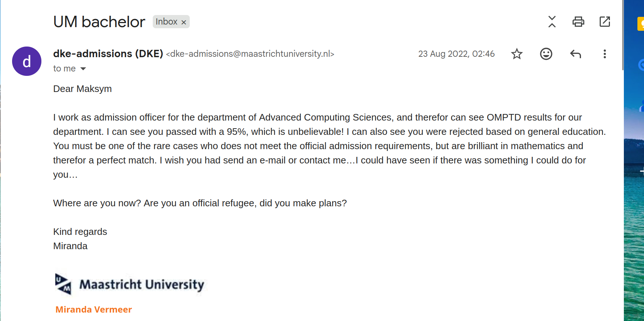644x321 pixels.
Task: Collapse the thread with the double-arrow icon
Action: (552, 22)
